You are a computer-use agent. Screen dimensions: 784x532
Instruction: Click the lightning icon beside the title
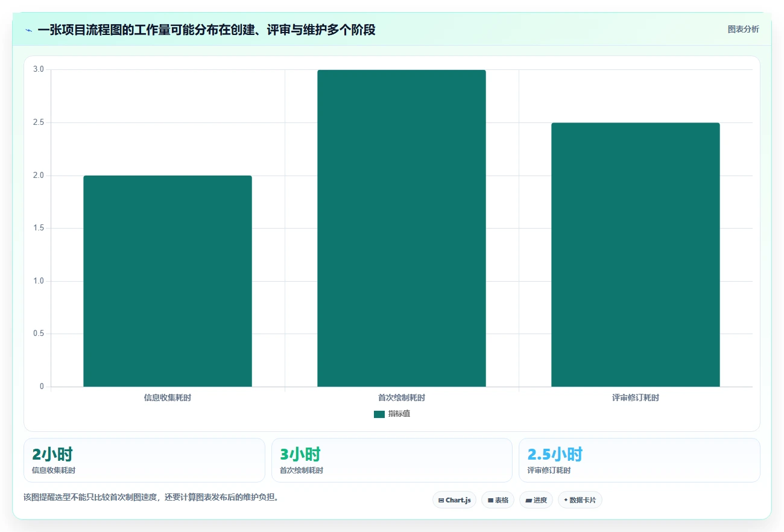click(28, 30)
